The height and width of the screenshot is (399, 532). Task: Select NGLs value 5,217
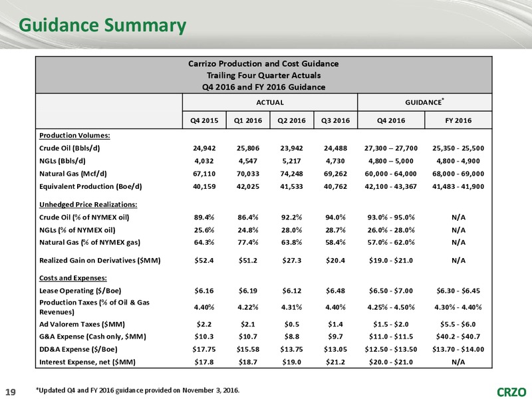291,161
